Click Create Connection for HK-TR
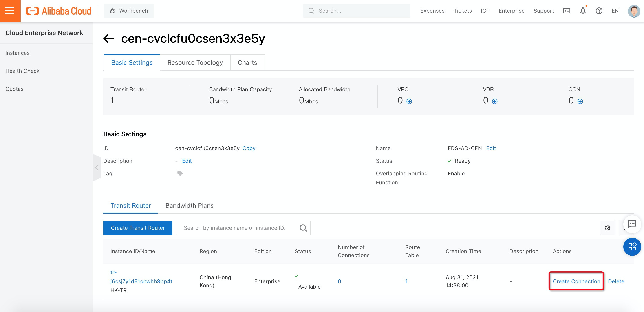Screen dimensions: 644x312 pyautogui.click(x=576, y=281)
